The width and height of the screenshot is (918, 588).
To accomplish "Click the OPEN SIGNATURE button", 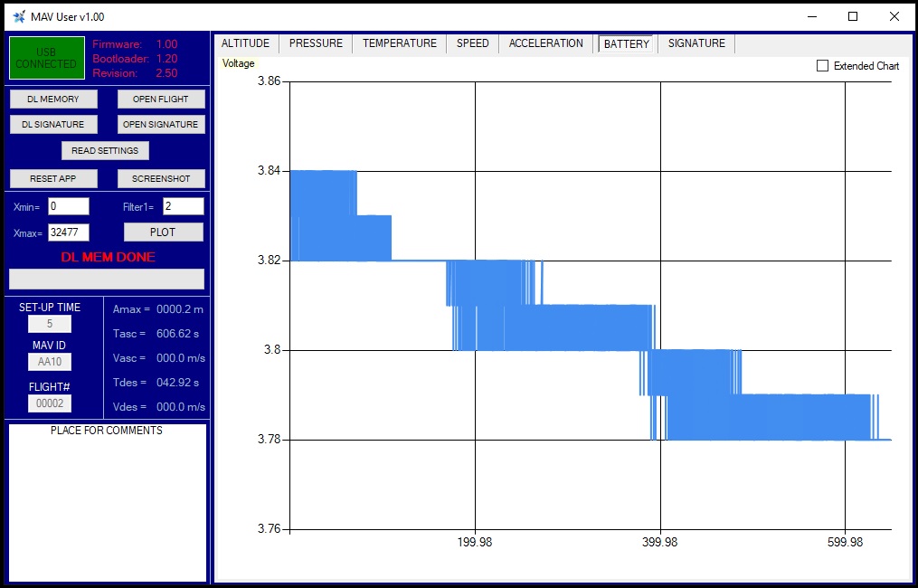I will coord(161,124).
